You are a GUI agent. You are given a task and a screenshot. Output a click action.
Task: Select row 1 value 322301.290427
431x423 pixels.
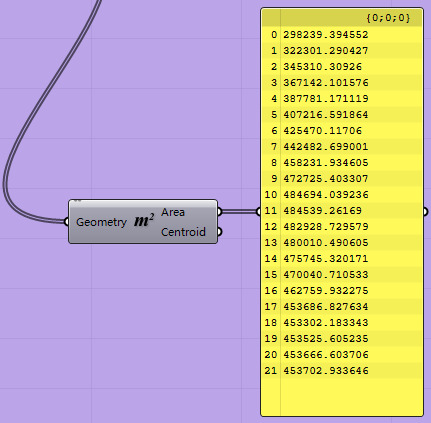326,51
